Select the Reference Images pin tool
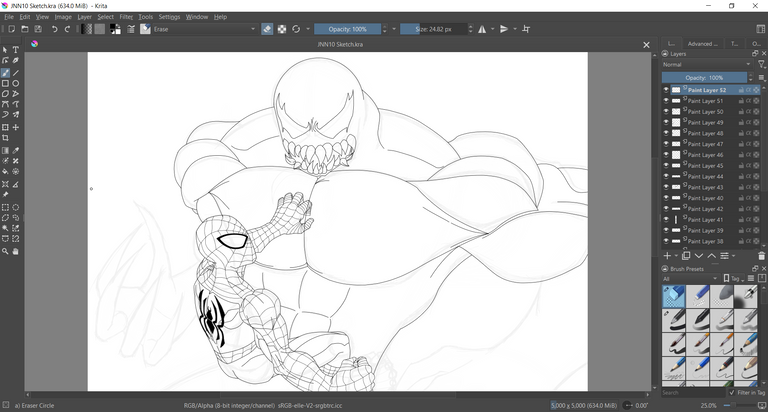 point(5,194)
